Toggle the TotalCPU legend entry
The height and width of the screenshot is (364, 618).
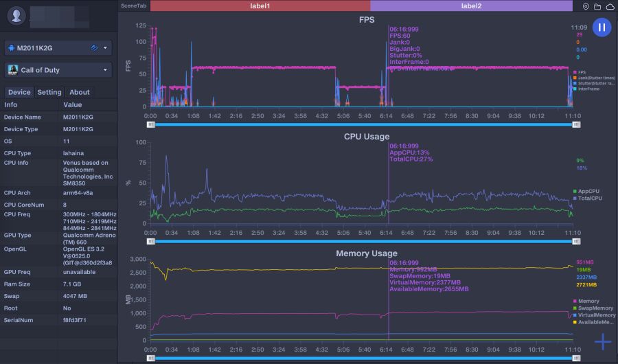[588, 198]
